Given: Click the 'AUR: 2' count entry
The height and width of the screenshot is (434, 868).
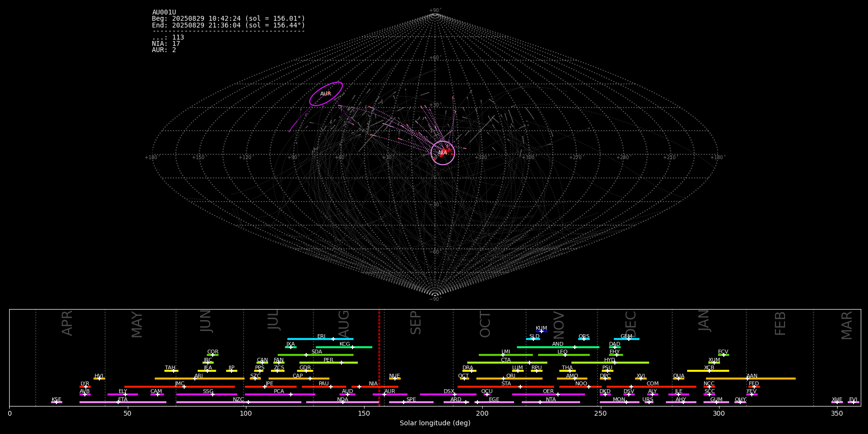Looking at the screenshot, I should click(164, 50).
